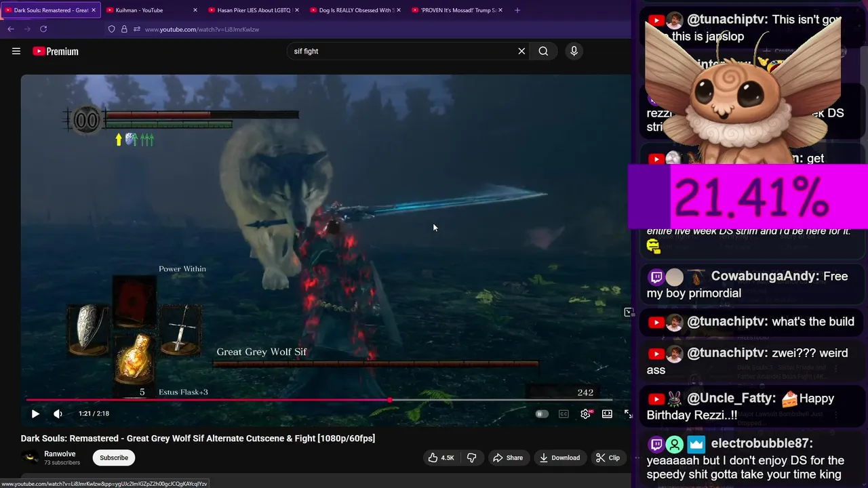This screenshot has width=868, height=488.
Task: Close the 'PROVEN It's Mossad!' tab
Action: [500, 10]
